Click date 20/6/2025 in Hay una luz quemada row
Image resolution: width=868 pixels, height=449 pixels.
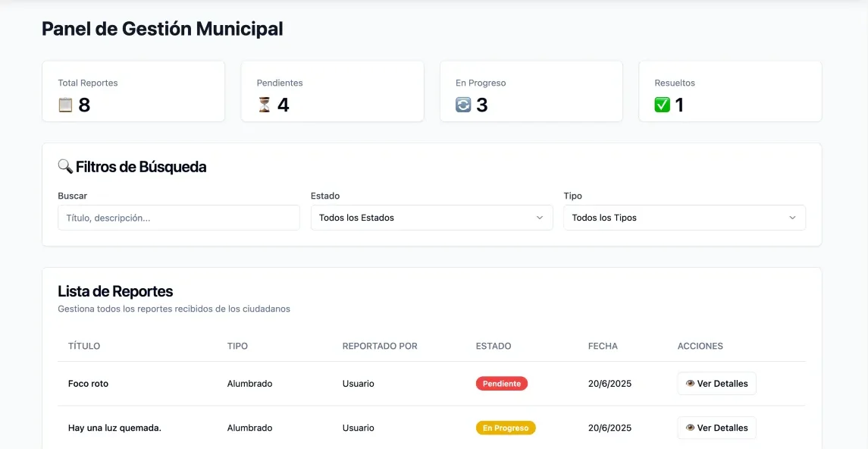click(x=609, y=428)
